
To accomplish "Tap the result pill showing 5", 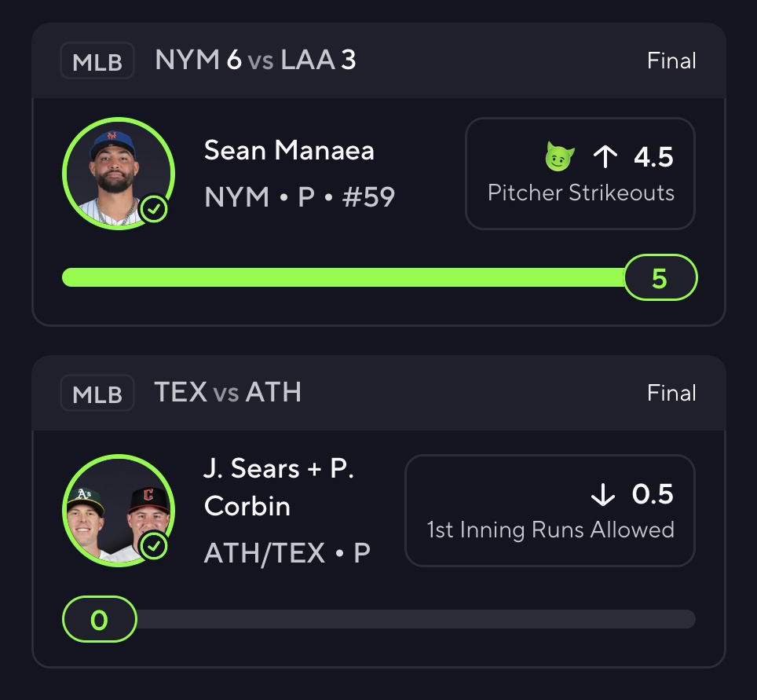I will pyautogui.click(x=660, y=277).
